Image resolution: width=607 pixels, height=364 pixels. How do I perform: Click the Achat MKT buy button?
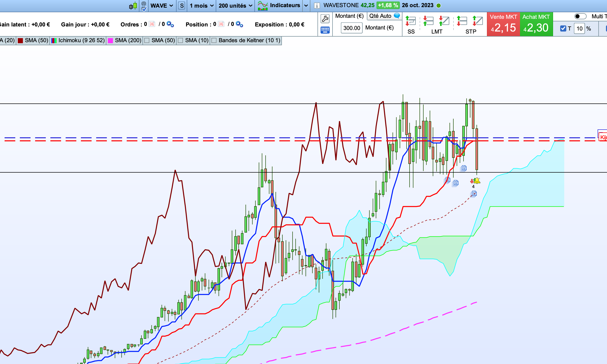point(536,24)
